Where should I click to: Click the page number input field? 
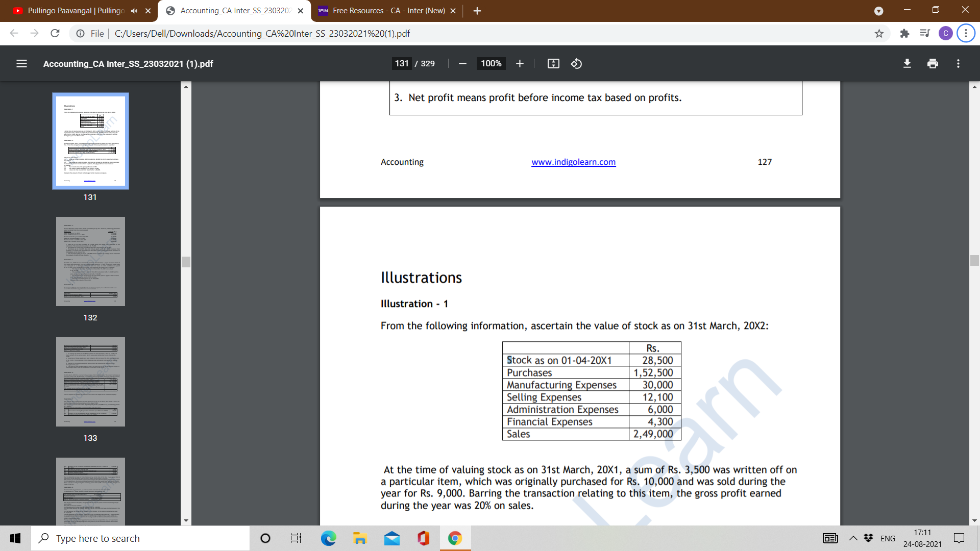(402, 64)
